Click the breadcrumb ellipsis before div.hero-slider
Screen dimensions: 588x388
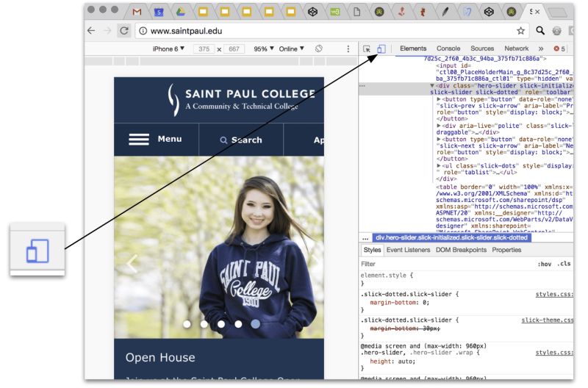365,237
